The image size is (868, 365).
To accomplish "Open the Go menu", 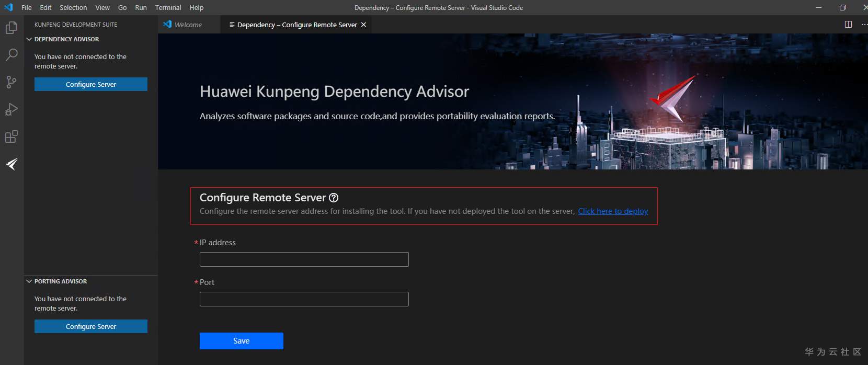I will [122, 7].
